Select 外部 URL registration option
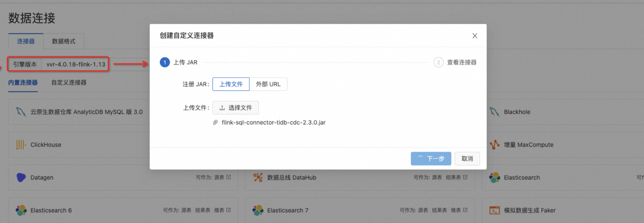 [268, 84]
